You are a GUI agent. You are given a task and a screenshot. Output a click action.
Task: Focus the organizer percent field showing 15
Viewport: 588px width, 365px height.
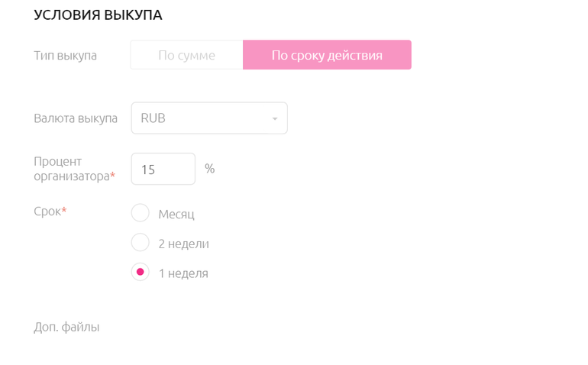click(x=163, y=169)
